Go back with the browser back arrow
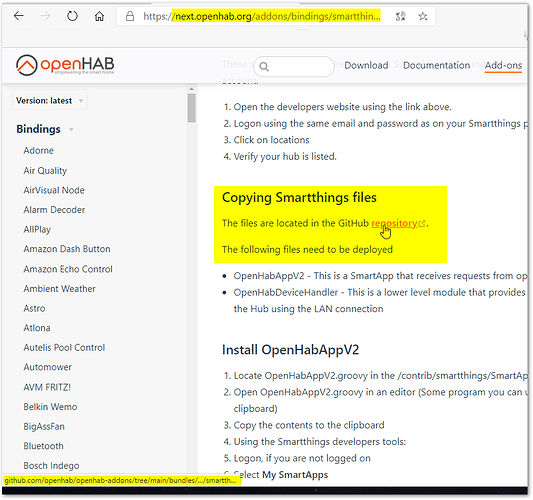Screen dimensions: 533x500 tap(19, 16)
